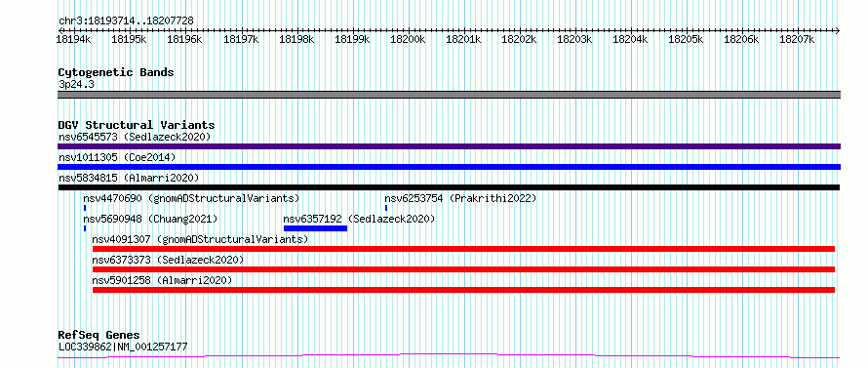Click the magenta LOC339862 gene line
Viewport: 868px width, 368px height.
(x=449, y=356)
